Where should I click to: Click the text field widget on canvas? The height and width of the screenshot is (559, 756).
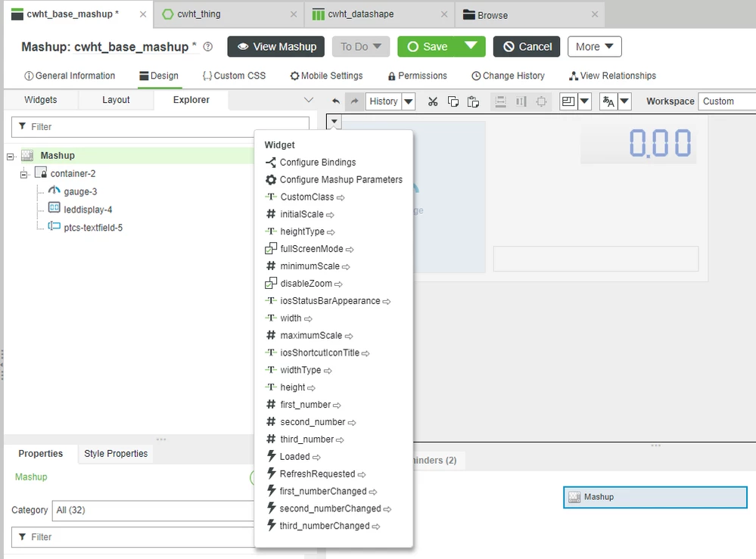pyautogui.click(x=596, y=259)
